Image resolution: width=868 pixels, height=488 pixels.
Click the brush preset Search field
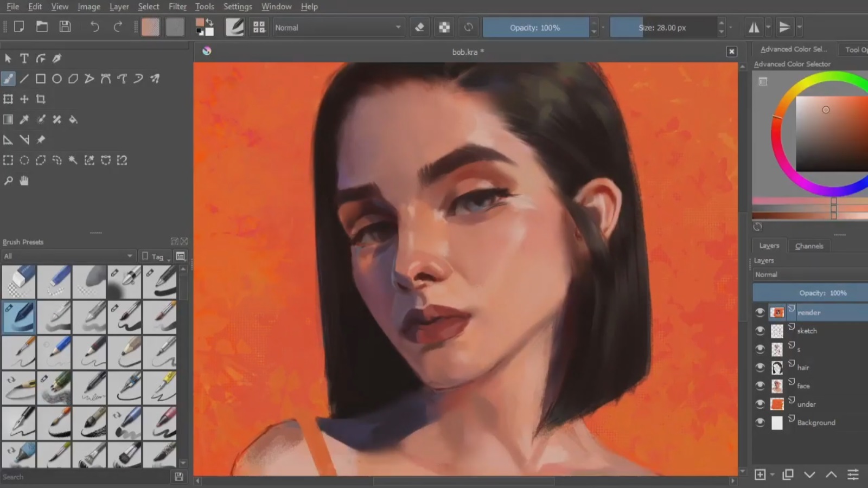tap(85, 477)
